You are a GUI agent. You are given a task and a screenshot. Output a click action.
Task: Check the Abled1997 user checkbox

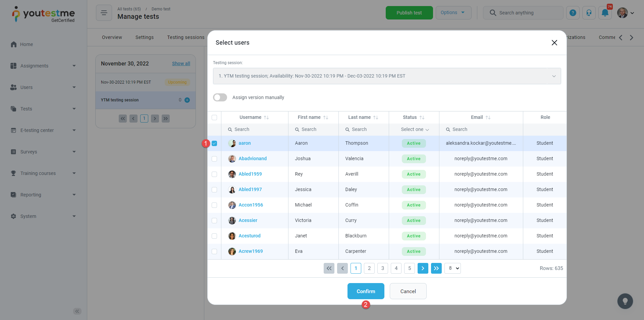(214, 190)
